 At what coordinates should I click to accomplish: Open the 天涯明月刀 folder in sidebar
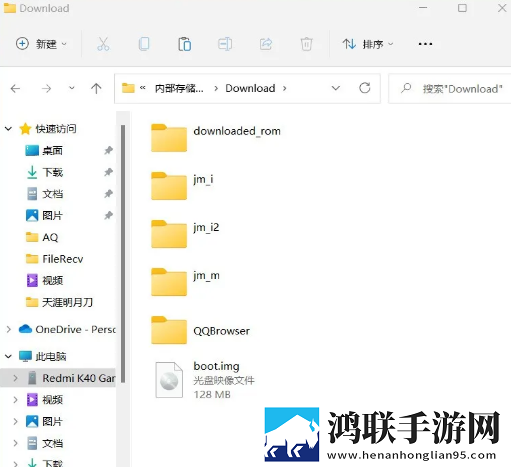[59, 302]
